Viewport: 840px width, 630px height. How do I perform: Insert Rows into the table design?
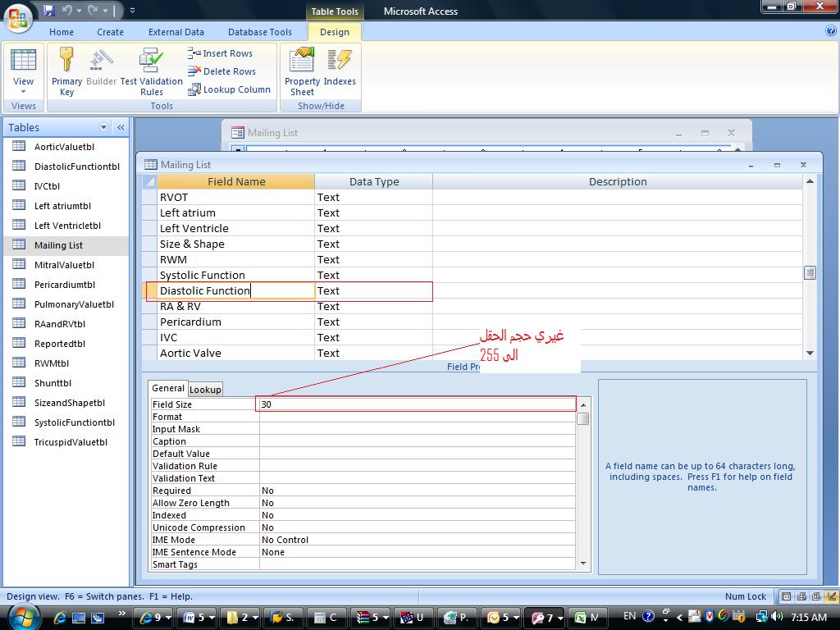(220, 53)
